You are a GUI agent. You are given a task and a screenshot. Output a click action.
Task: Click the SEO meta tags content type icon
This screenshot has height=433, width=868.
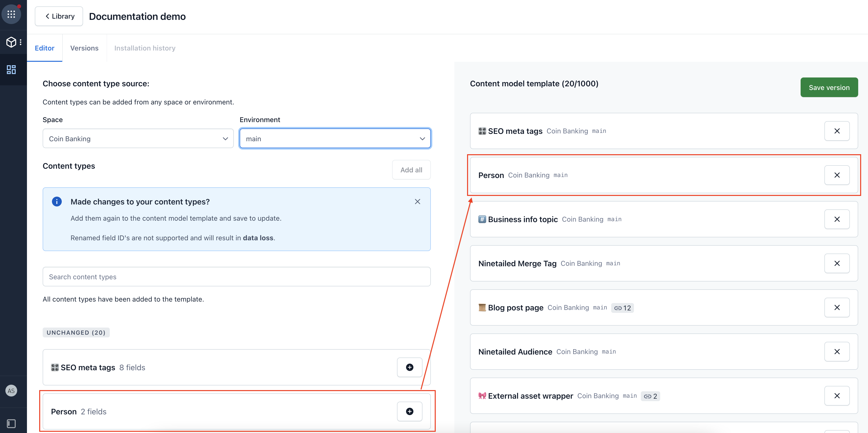coord(55,367)
